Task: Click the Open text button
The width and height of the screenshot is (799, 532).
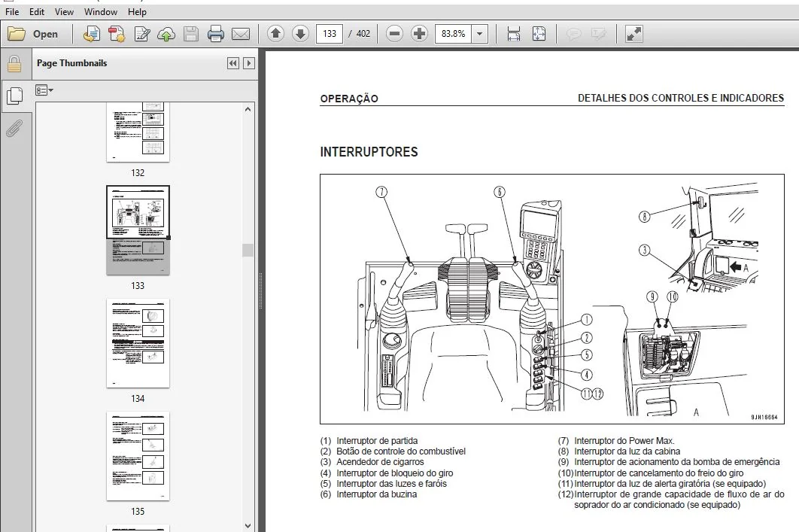Action: [45, 34]
